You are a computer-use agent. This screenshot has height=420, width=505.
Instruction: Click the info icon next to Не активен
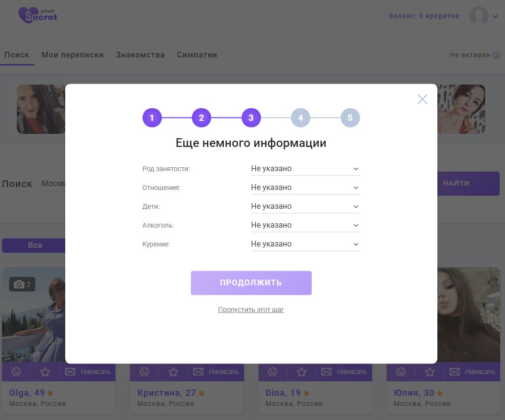496,55
